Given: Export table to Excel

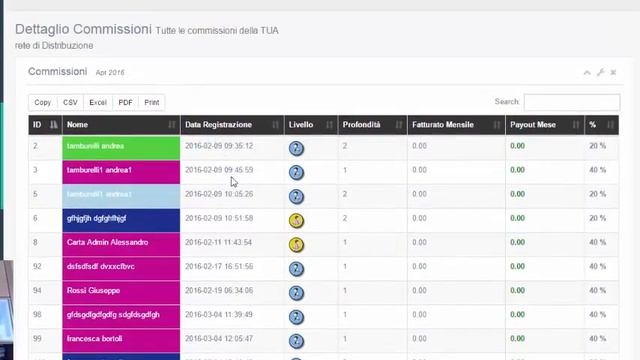Looking at the screenshot, I should [98, 102].
